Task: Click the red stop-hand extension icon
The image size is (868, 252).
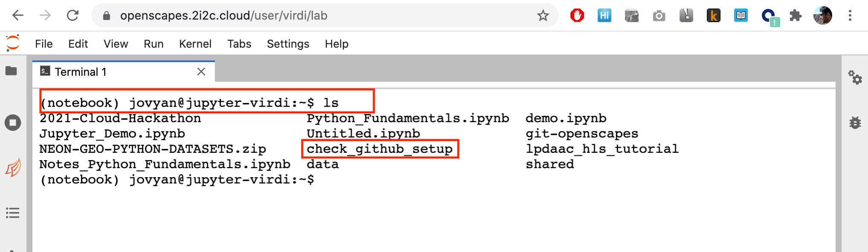Action: click(x=577, y=16)
